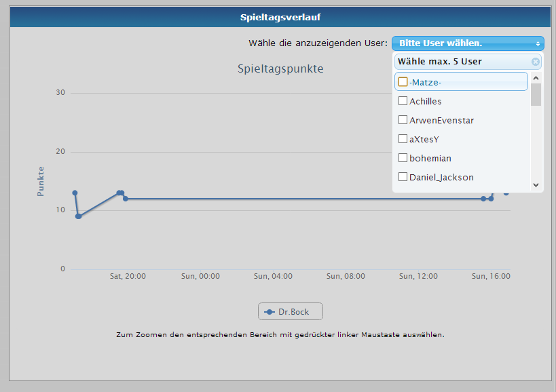Close the user selection list with the X icon
Image resolution: width=556 pixels, height=392 pixels.
[x=535, y=62]
